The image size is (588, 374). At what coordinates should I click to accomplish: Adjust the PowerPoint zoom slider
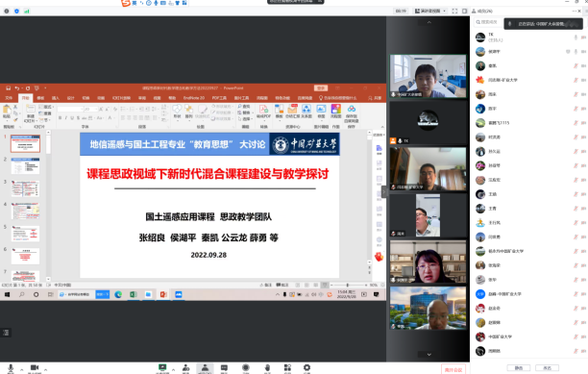[349, 286]
